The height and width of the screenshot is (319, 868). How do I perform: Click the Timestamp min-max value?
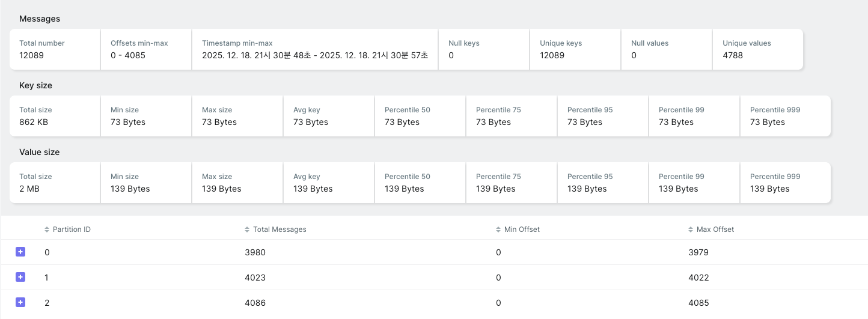[x=315, y=55]
